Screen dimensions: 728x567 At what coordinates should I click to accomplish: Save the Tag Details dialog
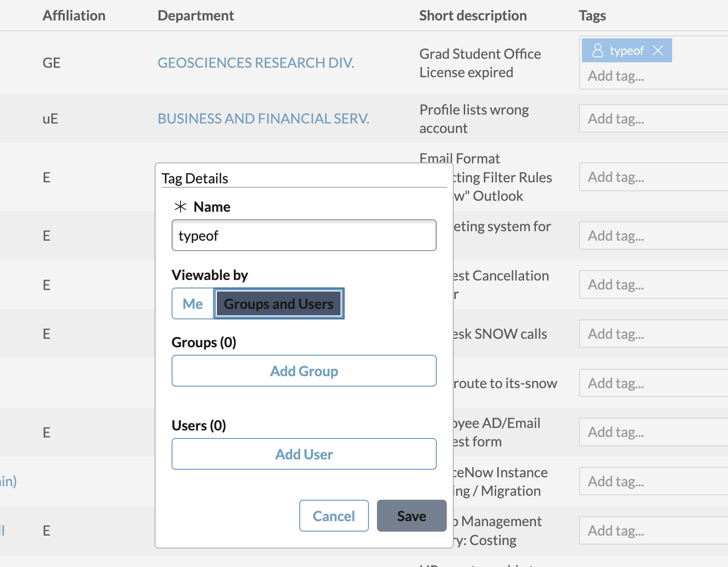tap(411, 516)
